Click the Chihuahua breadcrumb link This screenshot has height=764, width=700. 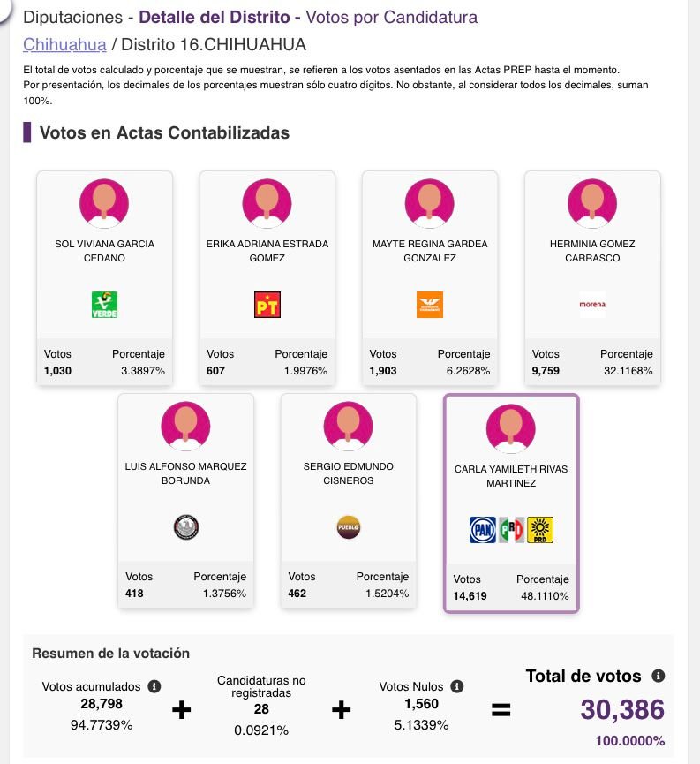point(64,45)
